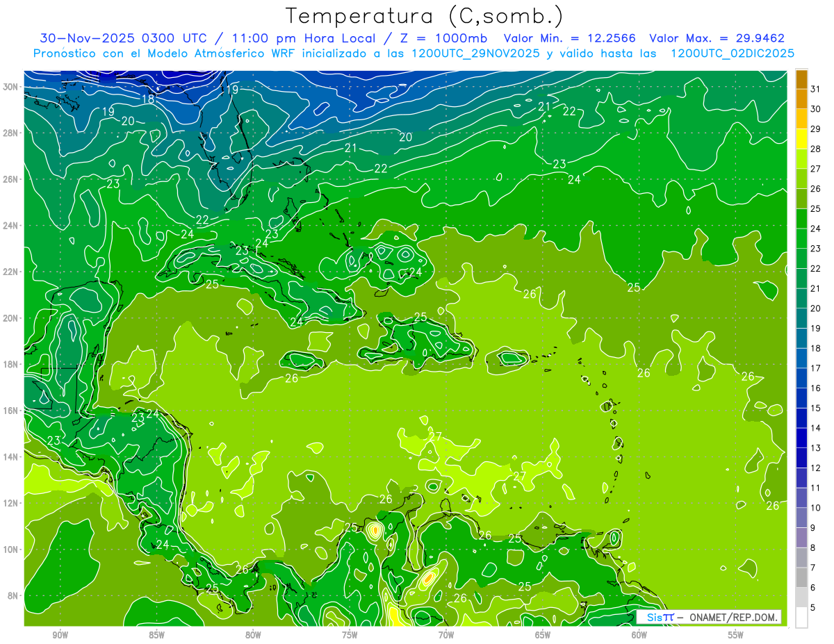The width and height of the screenshot is (834, 644).
Task: Click the 26N latitude axis label
Action: coord(12,179)
